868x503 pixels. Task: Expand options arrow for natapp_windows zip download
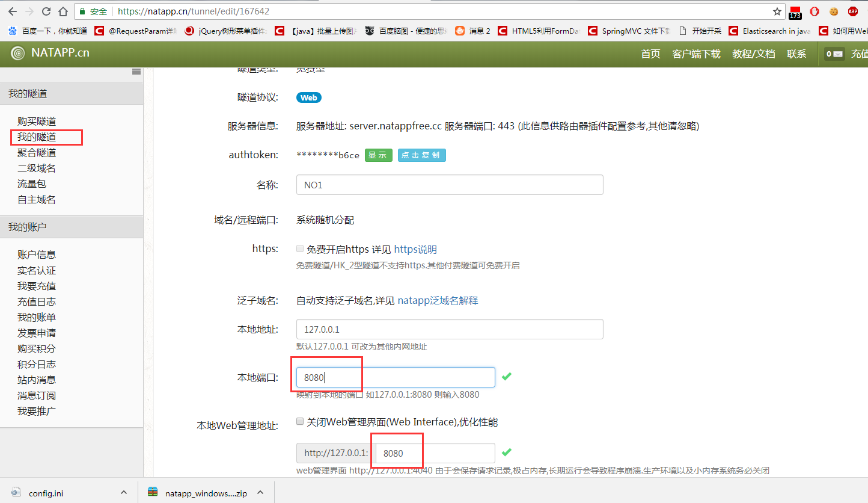(x=260, y=493)
